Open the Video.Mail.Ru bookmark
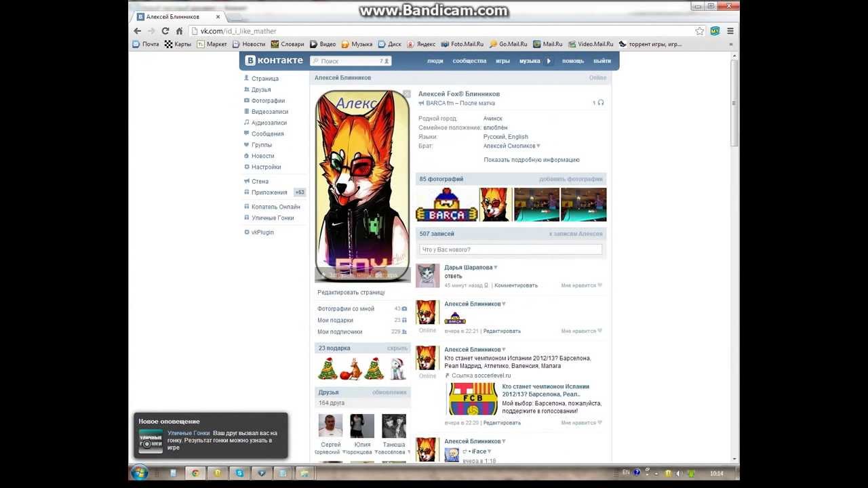 591,44
